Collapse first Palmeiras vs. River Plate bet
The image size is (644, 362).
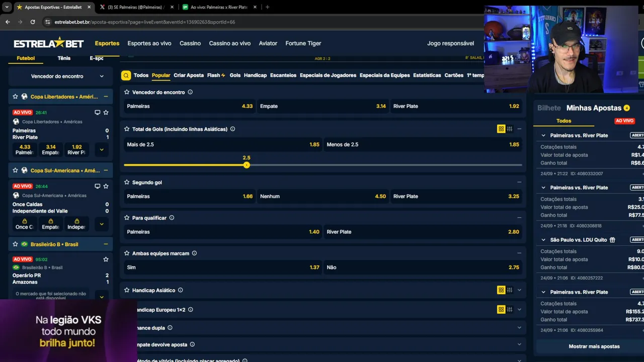[543, 135]
